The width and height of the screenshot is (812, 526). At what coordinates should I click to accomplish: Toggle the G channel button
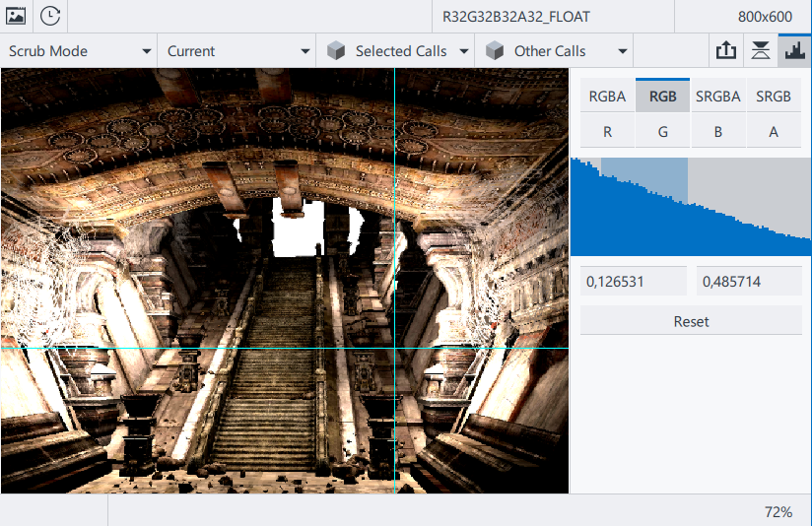coord(663,132)
